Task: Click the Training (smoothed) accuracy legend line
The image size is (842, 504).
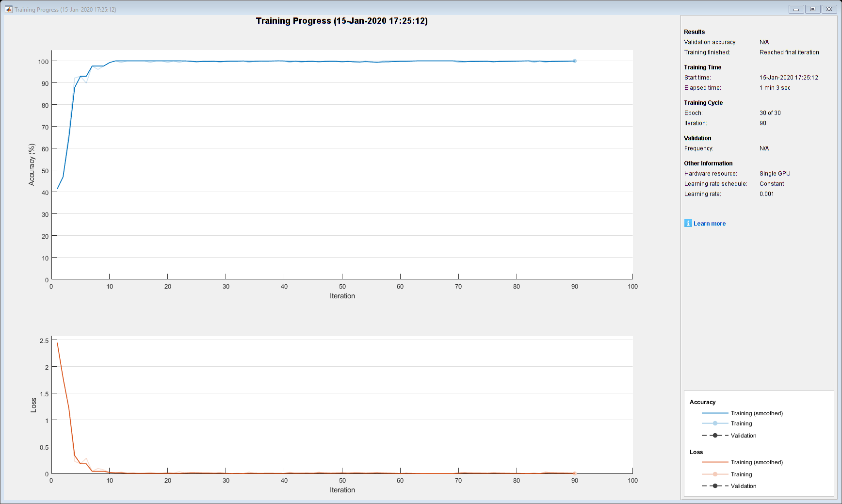Action: 715,413
